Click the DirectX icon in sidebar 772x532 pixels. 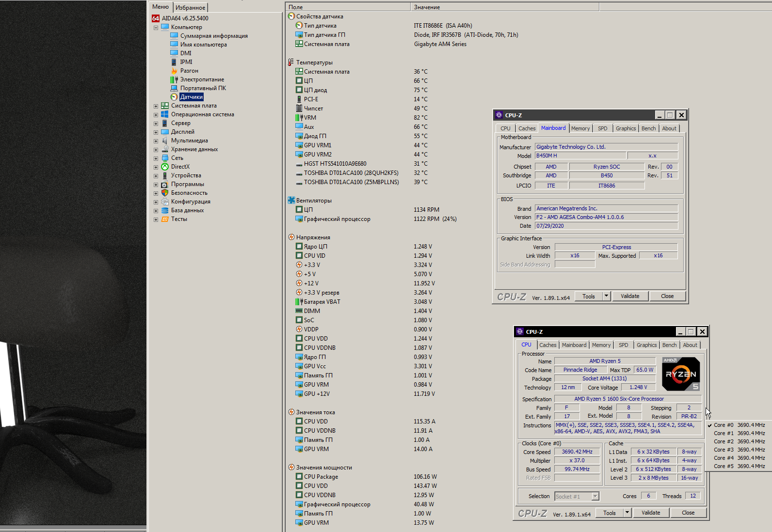click(x=165, y=167)
